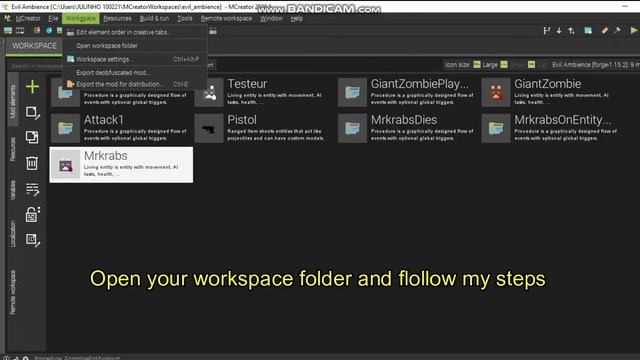Switch to Localization vertical side tab
The width and height of the screenshot is (640, 360).
pyautogui.click(x=13, y=233)
